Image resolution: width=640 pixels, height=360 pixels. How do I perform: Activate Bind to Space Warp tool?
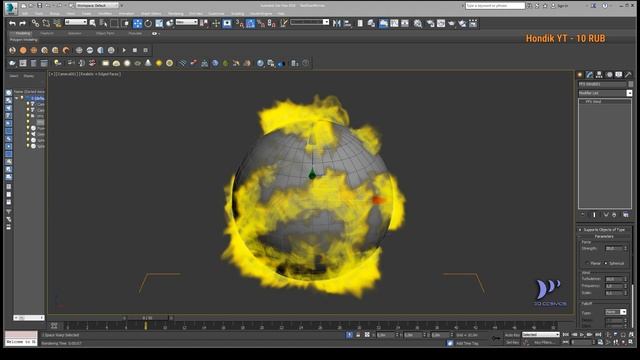point(57,23)
